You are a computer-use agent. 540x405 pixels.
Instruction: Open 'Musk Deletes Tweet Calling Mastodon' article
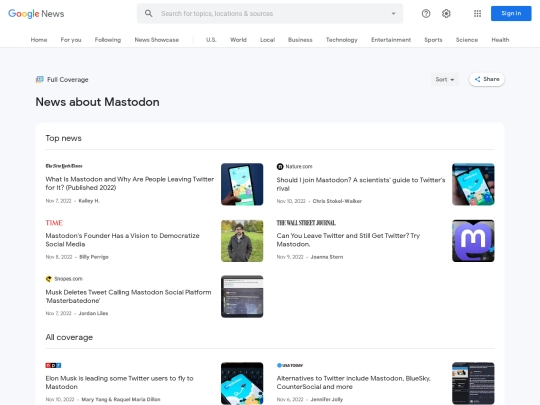tap(128, 296)
